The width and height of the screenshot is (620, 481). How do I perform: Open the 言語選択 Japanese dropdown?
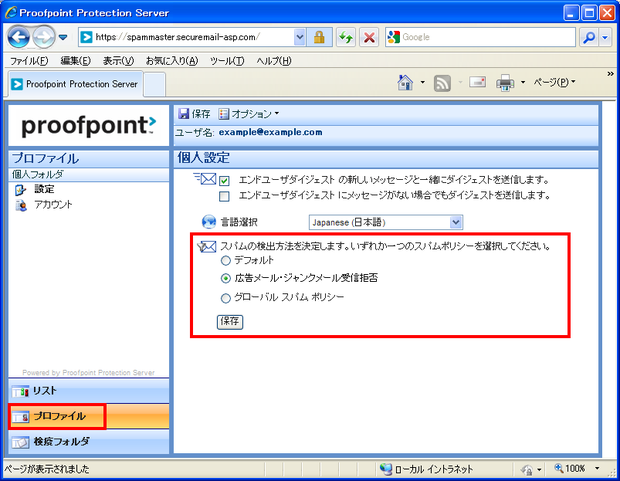[386, 222]
